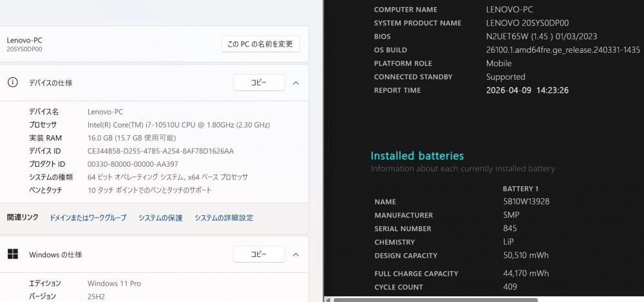Copy device specifications with コピー button
Screen dimensions: 644x302
[x=258, y=82]
